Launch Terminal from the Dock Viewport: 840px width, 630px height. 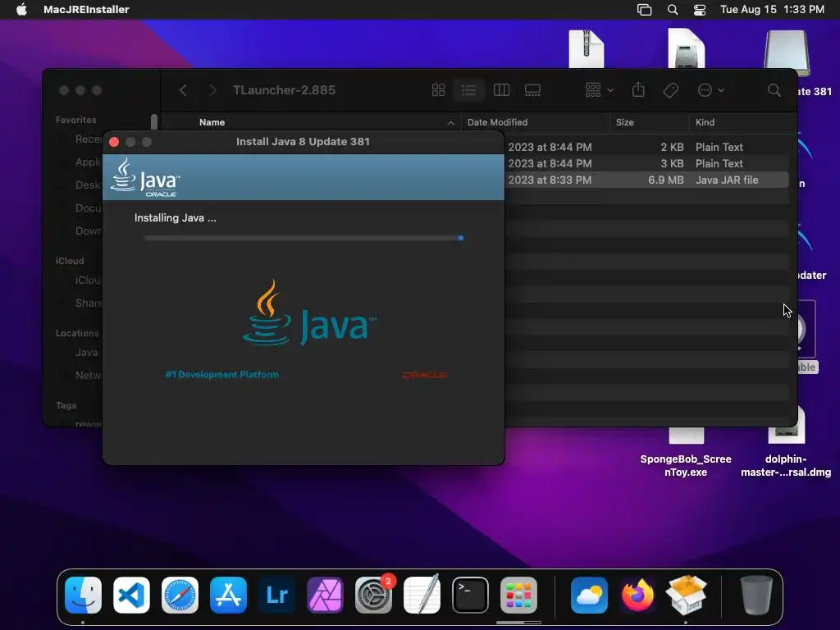470,596
